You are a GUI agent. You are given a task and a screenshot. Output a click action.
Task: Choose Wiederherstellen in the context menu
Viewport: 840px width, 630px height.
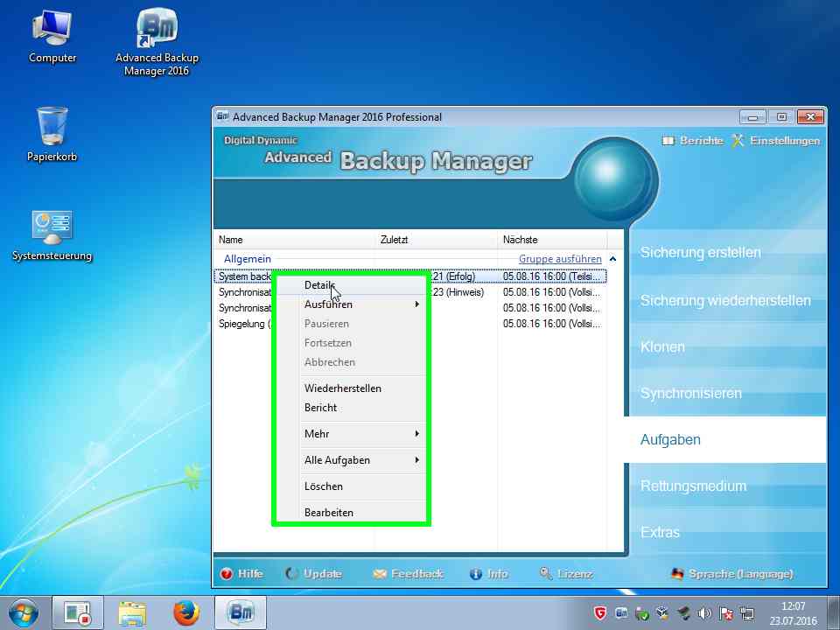(x=352, y=388)
